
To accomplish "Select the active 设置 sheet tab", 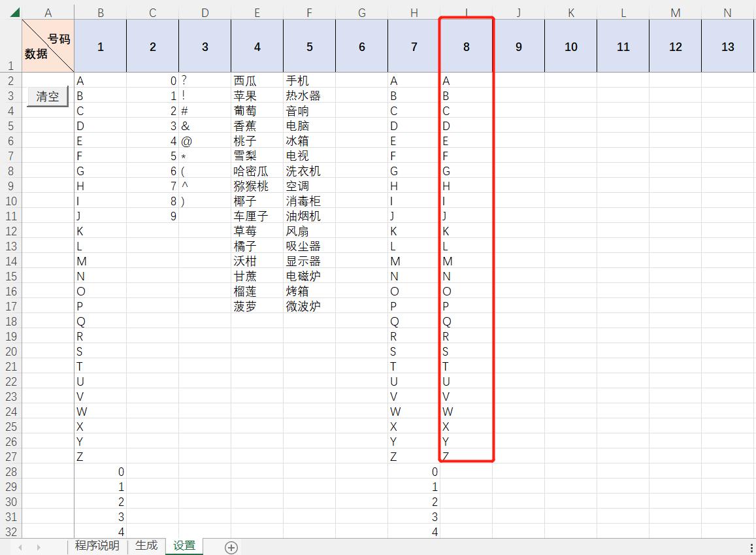I will (184, 545).
